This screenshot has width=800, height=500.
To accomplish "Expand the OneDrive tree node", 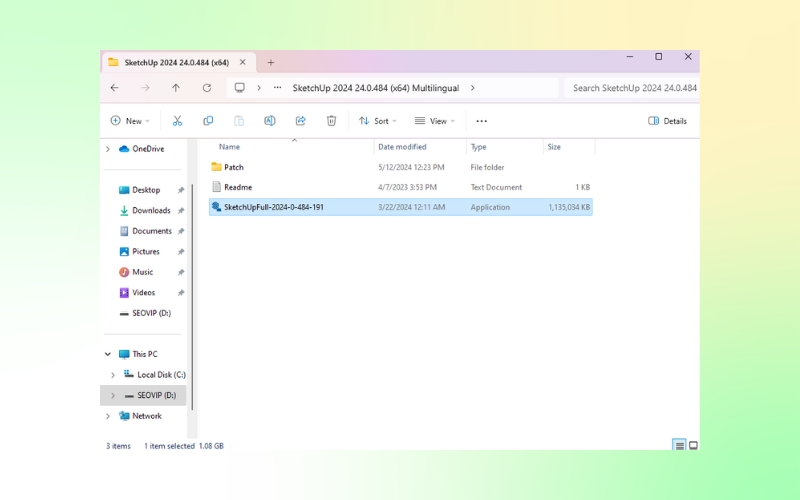I will pos(108,149).
